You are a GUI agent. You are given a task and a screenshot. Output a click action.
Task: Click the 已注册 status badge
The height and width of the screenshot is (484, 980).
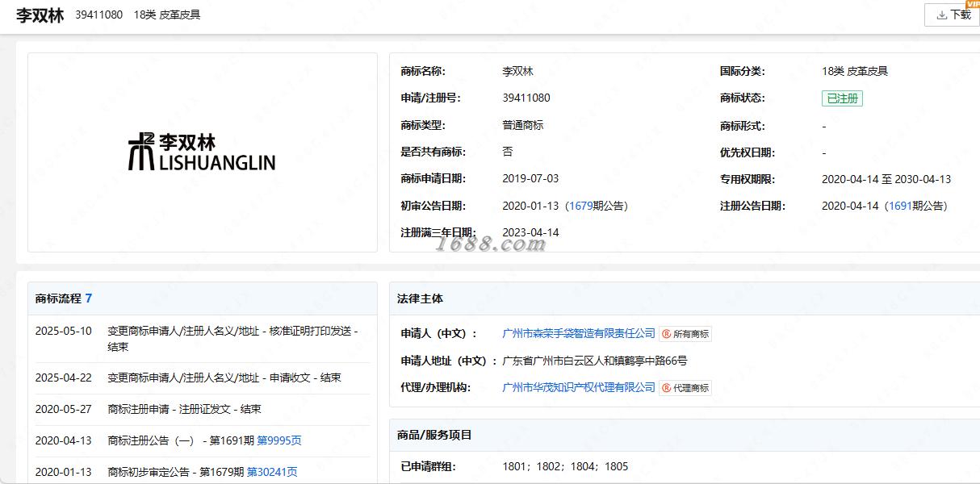(x=842, y=98)
